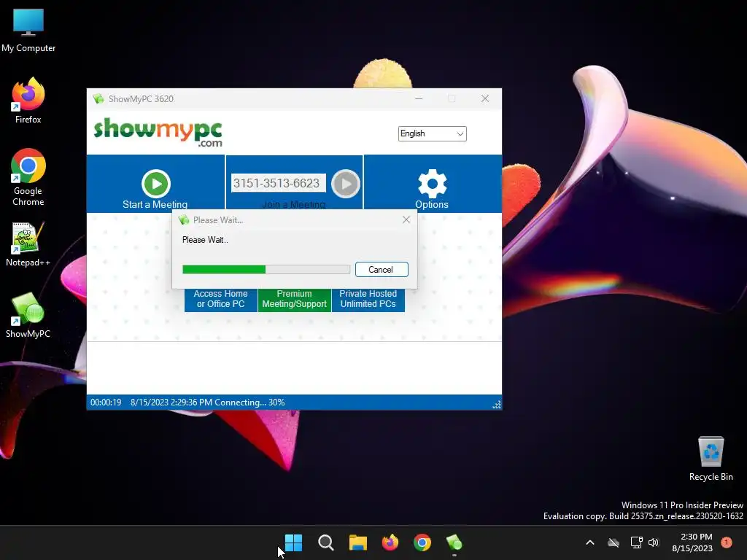Open the Windows Start menu
747x560 pixels.
pyautogui.click(x=293, y=542)
